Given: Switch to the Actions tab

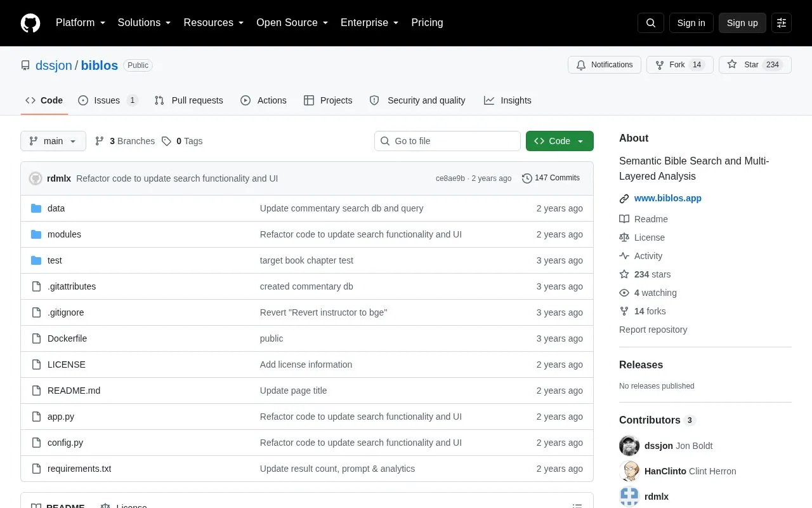Looking at the screenshot, I should tap(263, 100).
